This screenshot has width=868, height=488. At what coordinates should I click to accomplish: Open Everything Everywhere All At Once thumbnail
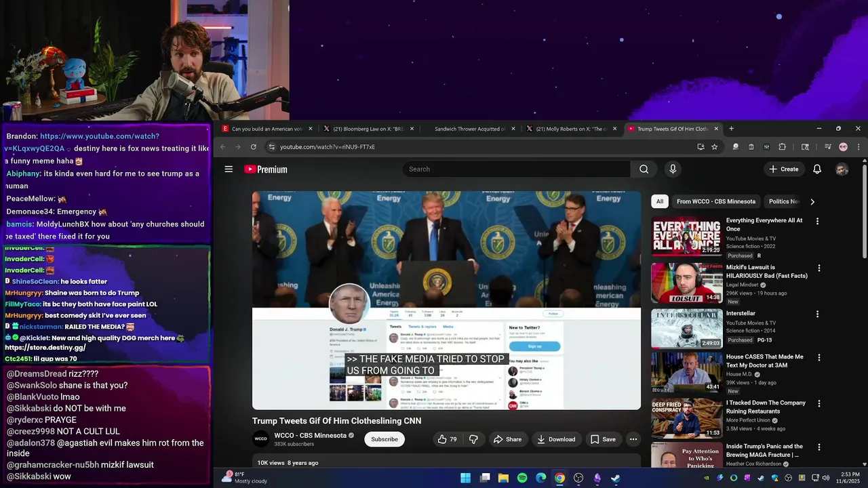(x=687, y=236)
